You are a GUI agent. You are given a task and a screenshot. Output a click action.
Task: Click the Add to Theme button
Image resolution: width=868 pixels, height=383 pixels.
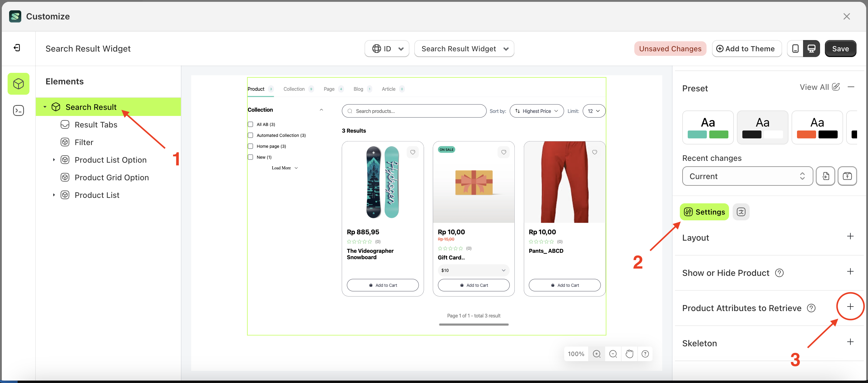[x=746, y=49]
